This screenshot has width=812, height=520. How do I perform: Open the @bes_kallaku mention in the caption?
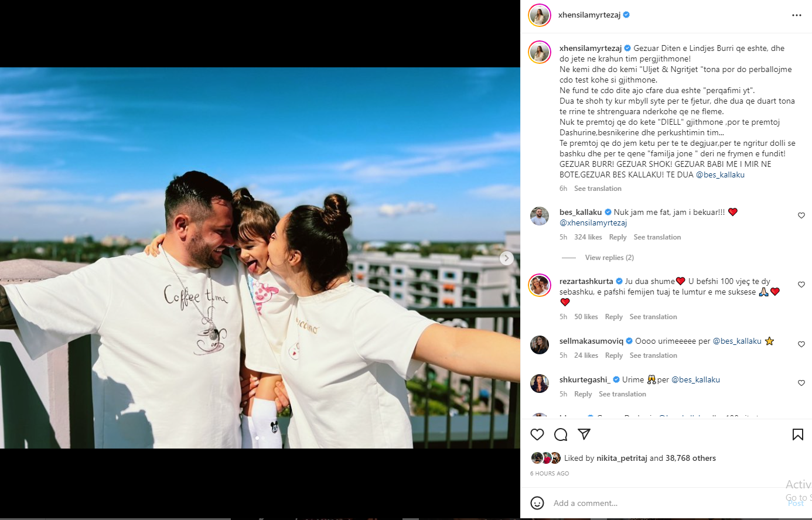pyautogui.click(x=720, y=175)
